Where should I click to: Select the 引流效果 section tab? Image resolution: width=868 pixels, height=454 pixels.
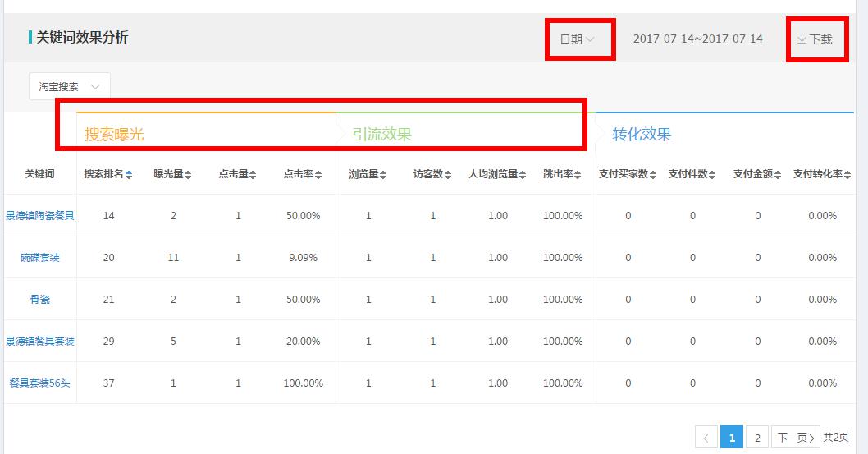[382, 135]
